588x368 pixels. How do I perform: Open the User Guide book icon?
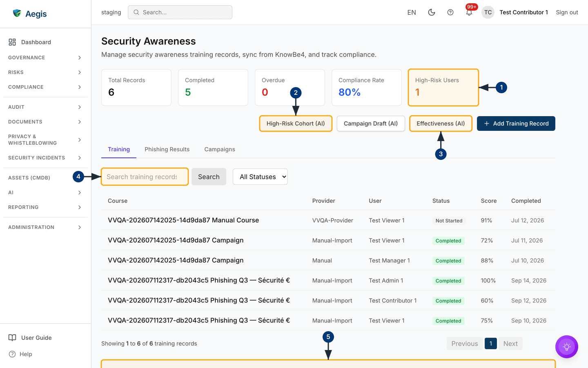click(12, 338)
